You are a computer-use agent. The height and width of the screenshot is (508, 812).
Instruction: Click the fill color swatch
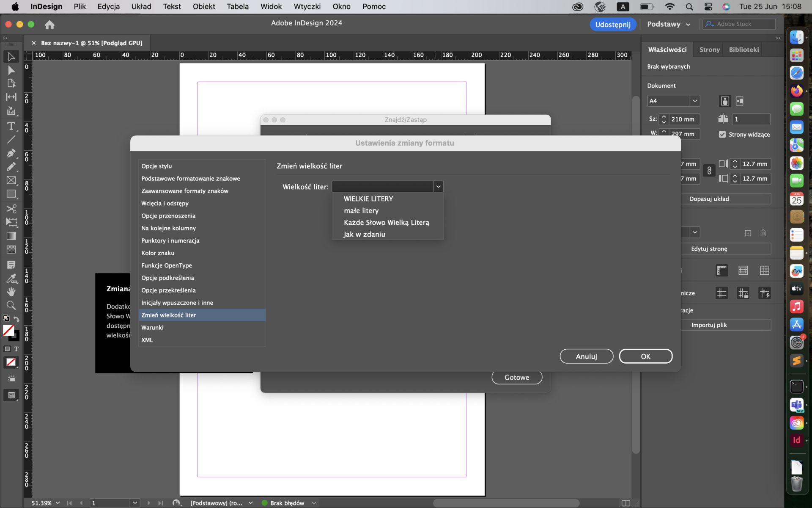coord(8,330)
